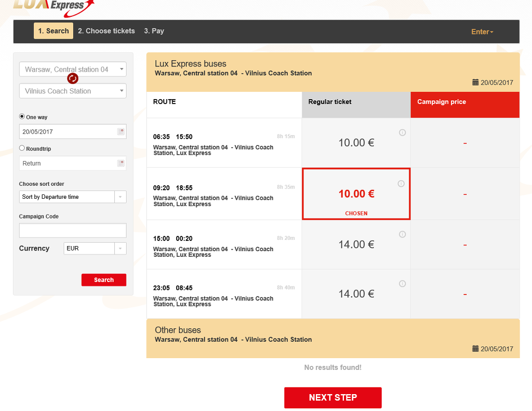Click the Lux Express buses heading
Viewport: 532px width, 411px height.
click(x=191, y=64)
